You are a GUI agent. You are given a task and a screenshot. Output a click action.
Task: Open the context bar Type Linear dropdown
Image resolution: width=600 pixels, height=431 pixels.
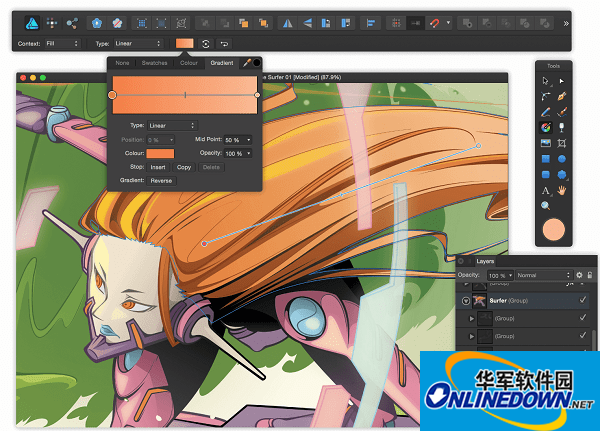(x=138, y=44)
